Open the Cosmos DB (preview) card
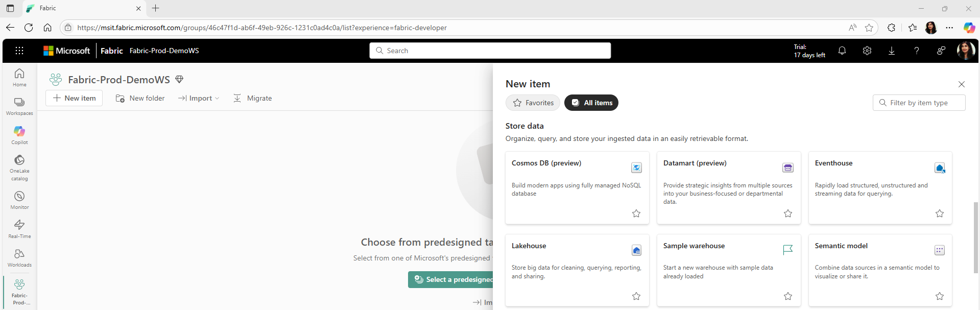980x310 pixels. [577, 188]
